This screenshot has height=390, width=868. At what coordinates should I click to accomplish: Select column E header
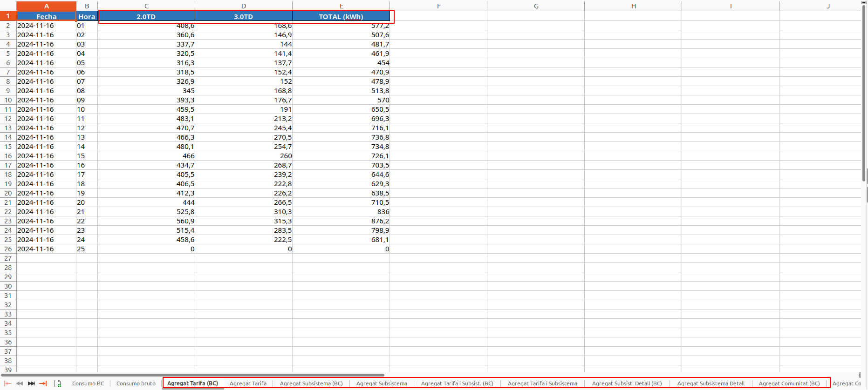tap(341, 6)
